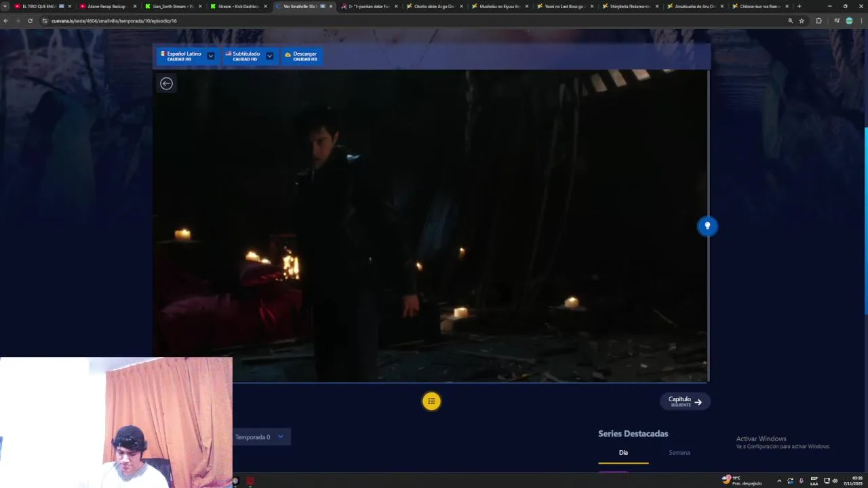Expand the Español Latino dropdown arrow
This screenshot has width=868, height=488.
(x=211, y=56)
